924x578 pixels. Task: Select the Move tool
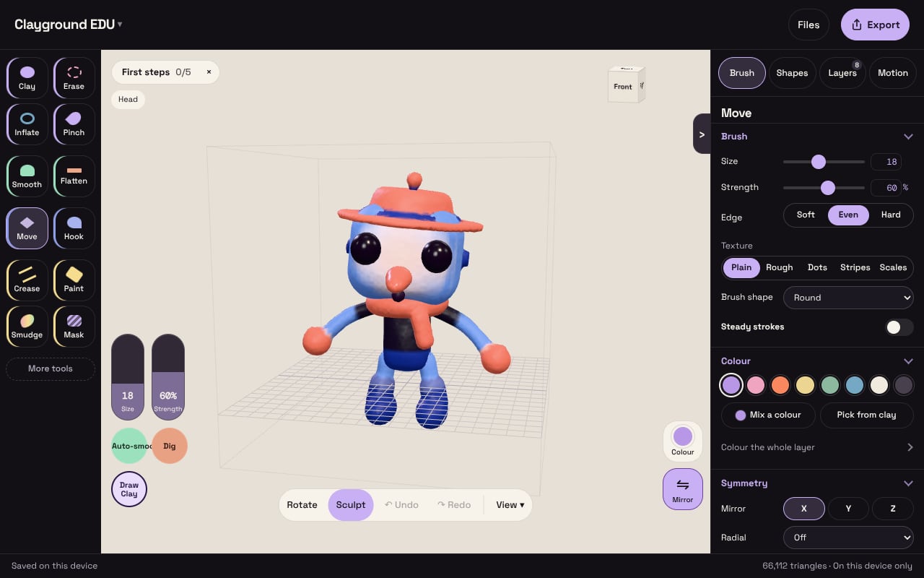coord(27,228)
